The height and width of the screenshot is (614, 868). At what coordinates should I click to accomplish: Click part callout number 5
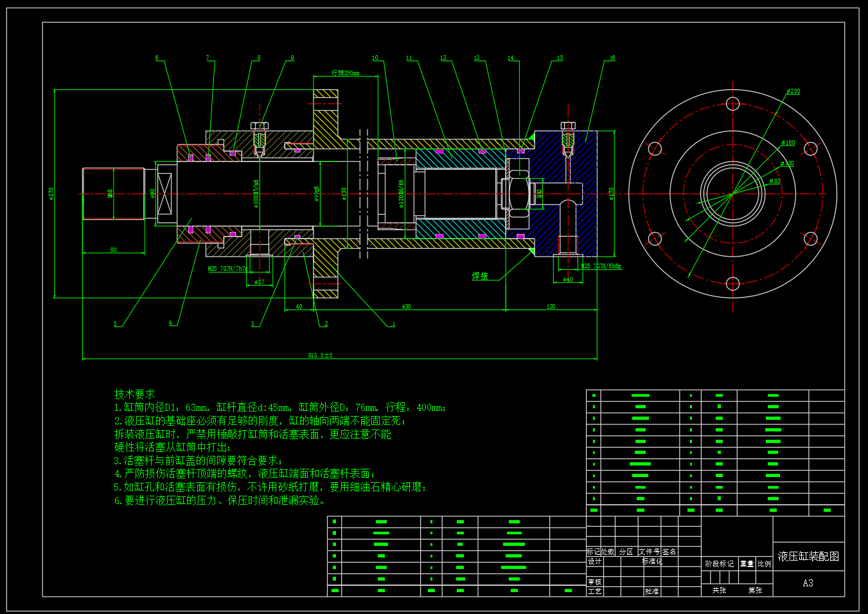tap(116, 324)
